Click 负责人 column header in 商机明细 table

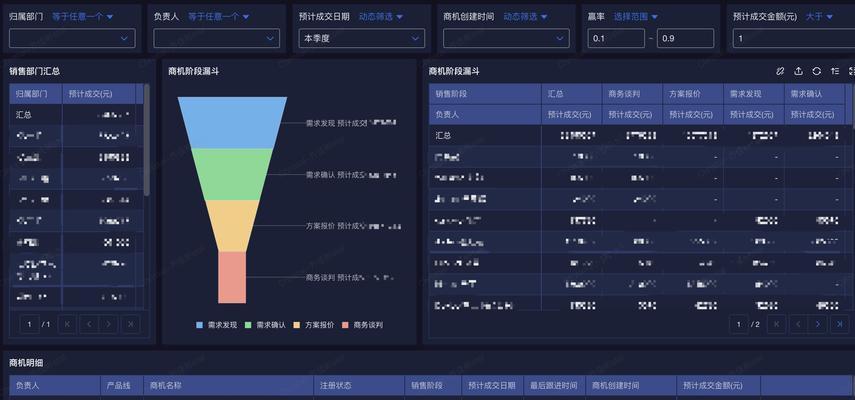coord(55,385)
